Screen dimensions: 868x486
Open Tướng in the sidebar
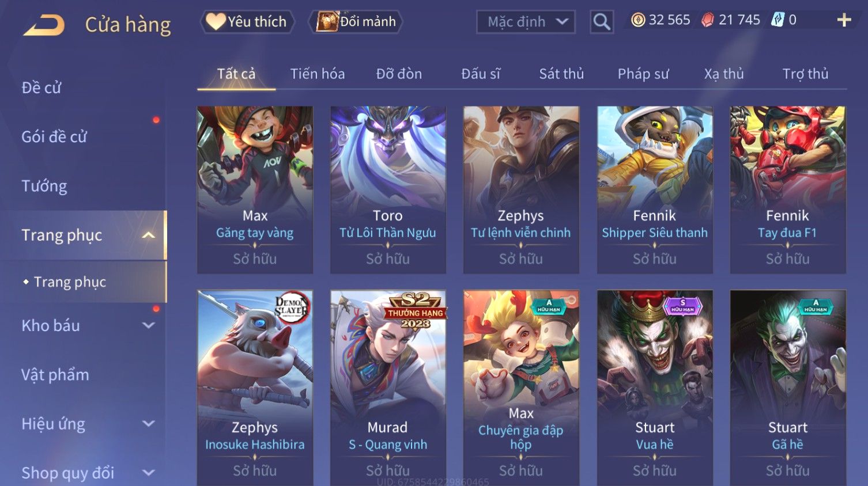44,186
